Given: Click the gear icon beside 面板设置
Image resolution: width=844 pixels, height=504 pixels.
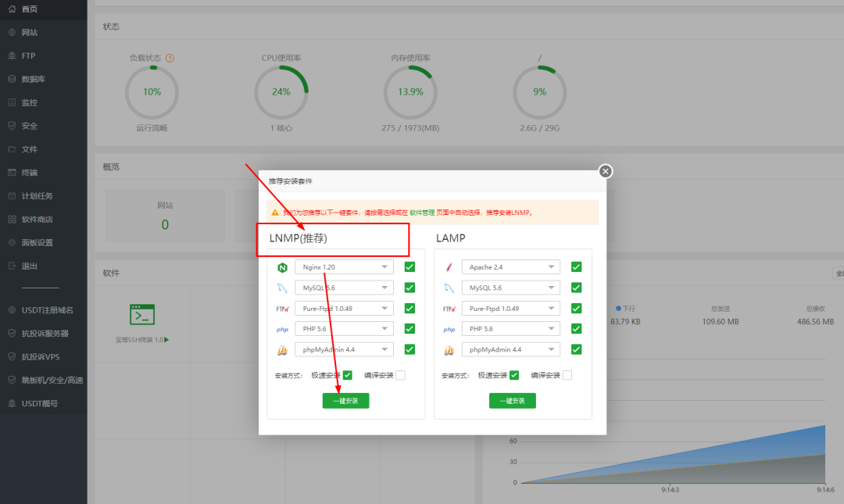Looking at the screenshot, I should click(12, 242).
